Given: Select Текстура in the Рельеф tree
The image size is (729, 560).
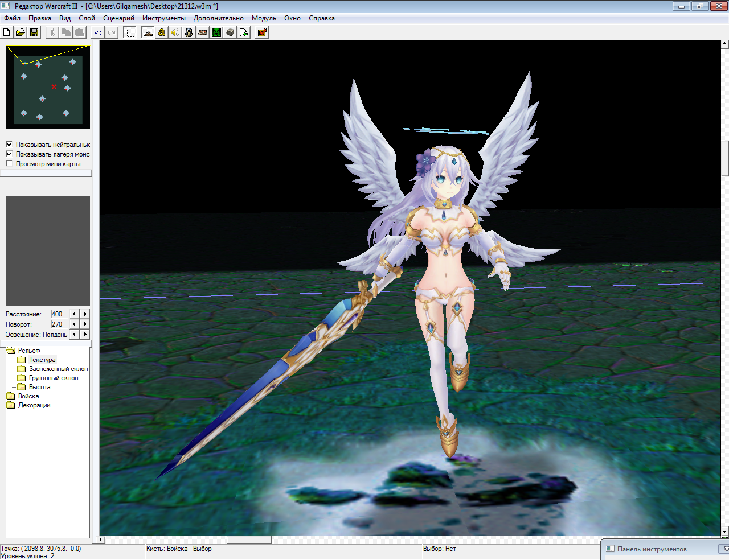Looking at the screenshot, I should pos(42,360).
